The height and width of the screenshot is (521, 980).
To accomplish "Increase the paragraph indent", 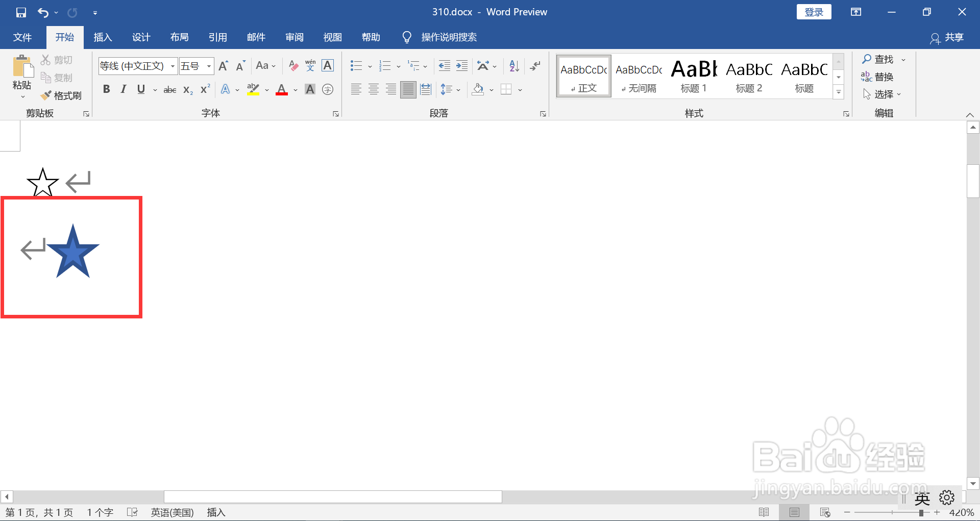I will 462,66.
